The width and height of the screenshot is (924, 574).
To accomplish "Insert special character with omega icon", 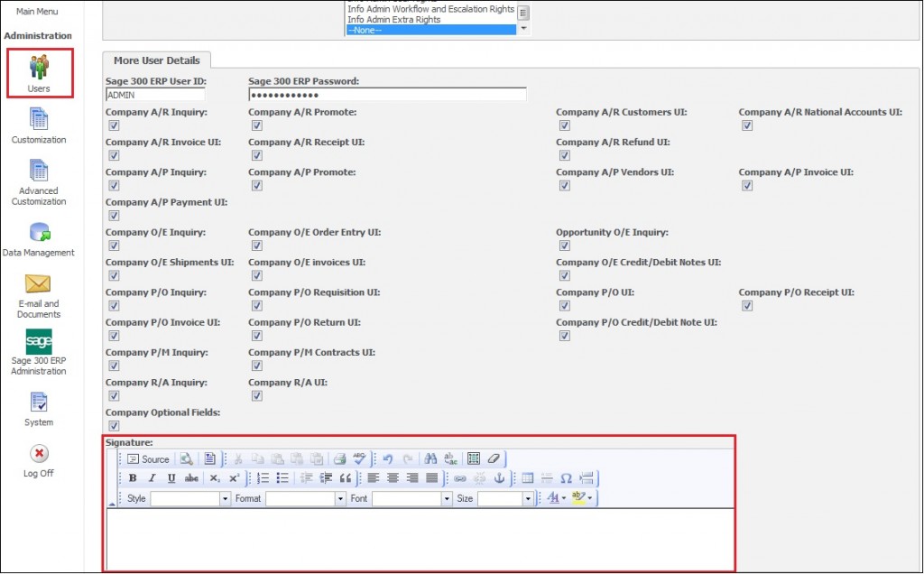I will point(566,478).
